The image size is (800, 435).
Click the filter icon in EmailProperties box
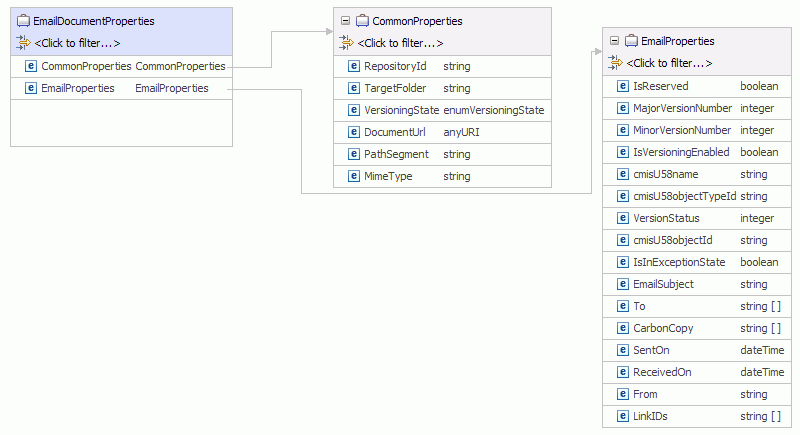615,63
